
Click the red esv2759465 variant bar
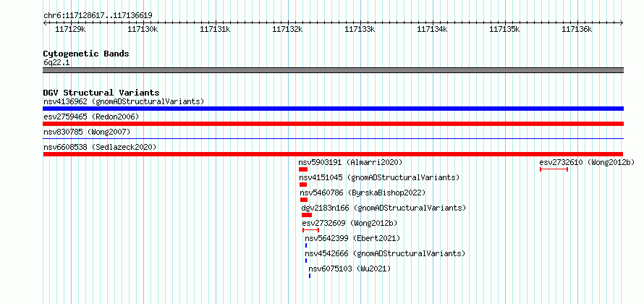[333, 124]
